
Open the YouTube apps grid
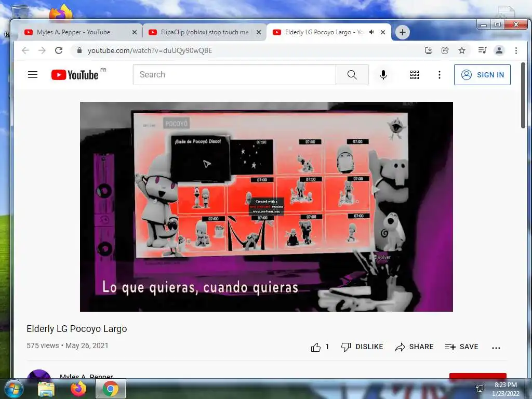414,75
